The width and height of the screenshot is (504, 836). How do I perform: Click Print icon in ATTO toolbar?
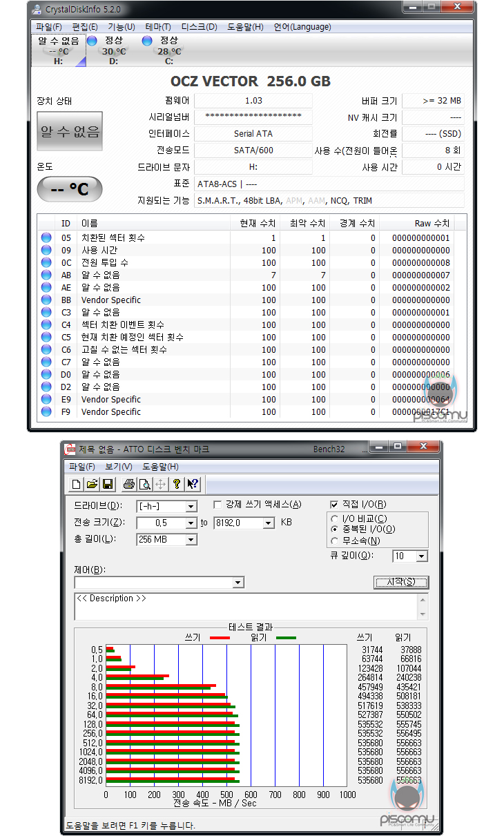[128, 484]
